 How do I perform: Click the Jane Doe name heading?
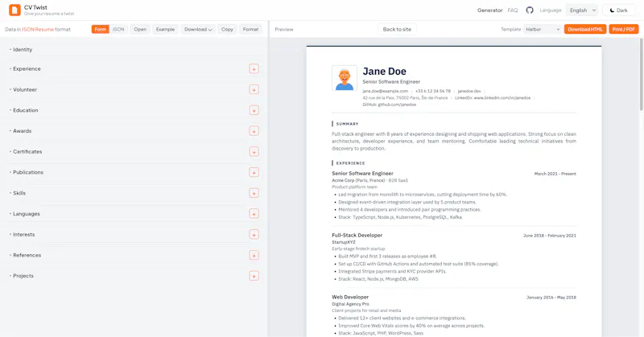point(385,71)
